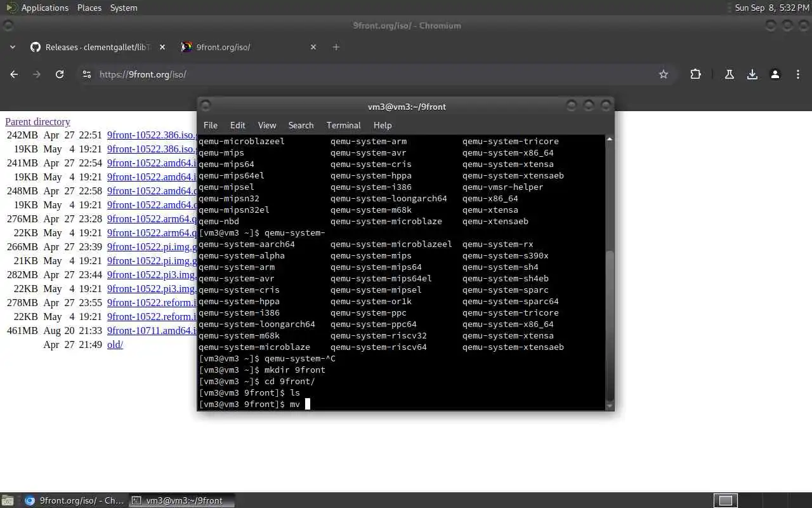Screen dimensions: 812x508
Task: Click terminal scrollbar up arrow
Action: coord(610,139)
